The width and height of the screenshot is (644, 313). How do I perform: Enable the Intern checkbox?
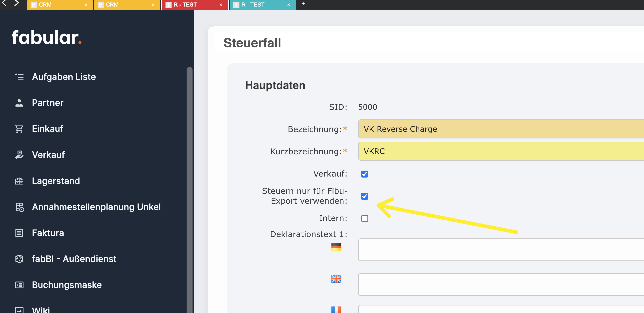pyautogui.click(x=364, y=218)
